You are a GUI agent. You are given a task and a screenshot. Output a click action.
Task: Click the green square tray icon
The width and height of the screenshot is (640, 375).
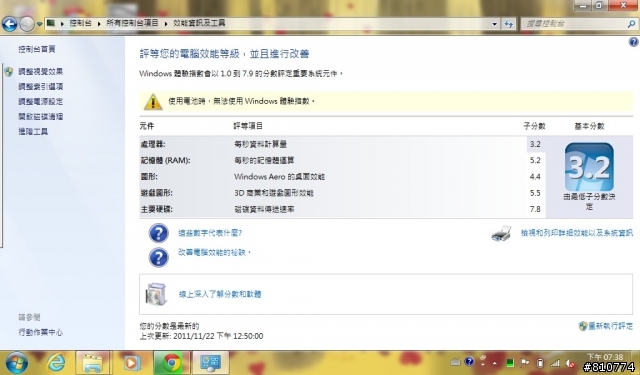coord(510,363)
